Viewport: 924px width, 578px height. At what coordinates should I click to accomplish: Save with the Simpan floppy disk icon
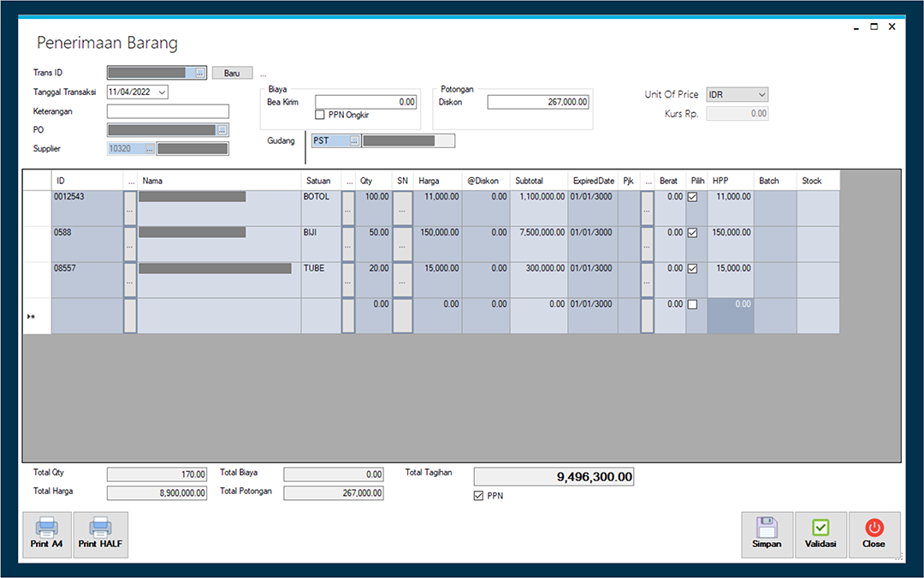[x=767, y=527]
